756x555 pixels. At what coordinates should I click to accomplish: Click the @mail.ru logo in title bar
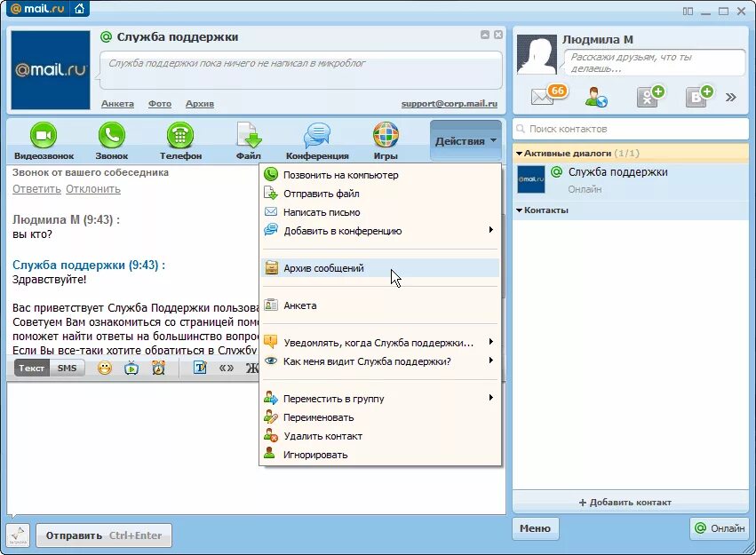coord(37,9)
